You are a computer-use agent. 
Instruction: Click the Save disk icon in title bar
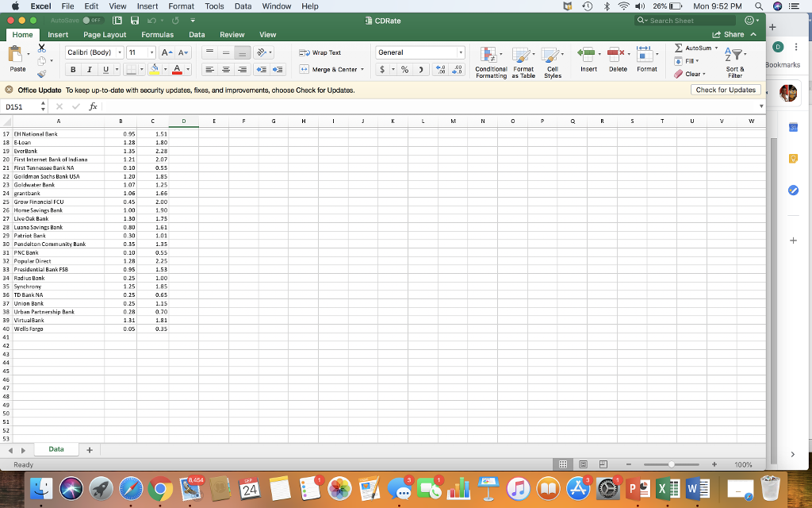(135, 20)
